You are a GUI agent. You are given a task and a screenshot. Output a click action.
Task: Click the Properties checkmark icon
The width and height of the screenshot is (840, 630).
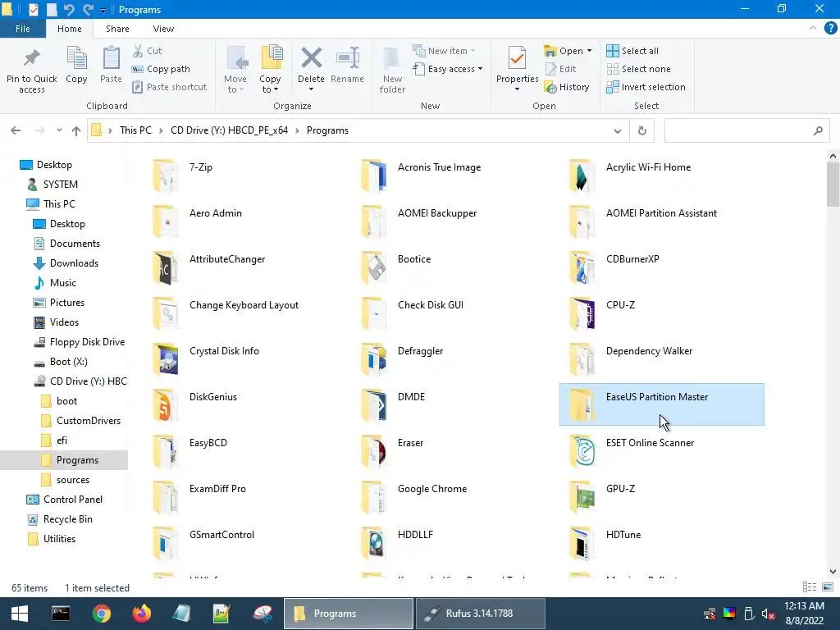point(517,58)
